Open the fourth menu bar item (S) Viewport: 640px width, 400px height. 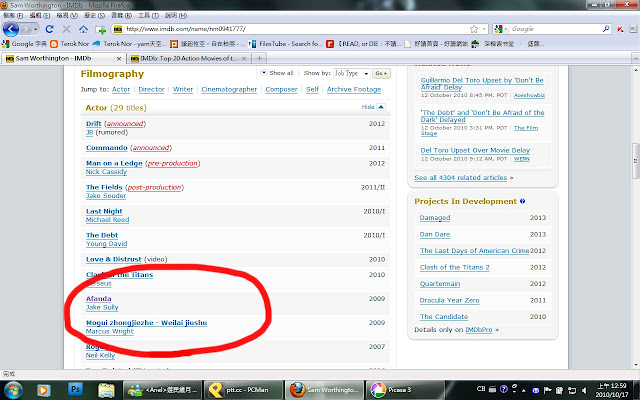[94, 16]
